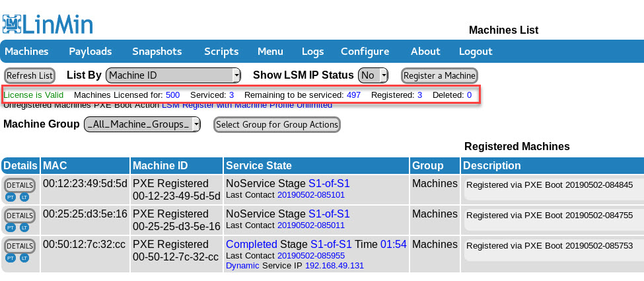Click Register a Machine button

[x=439, y=76]
